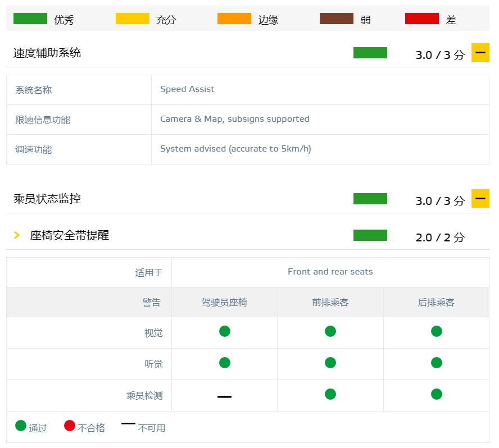Click green dot for rear passenger 视觉 warning
The width and height of the screenshot is (499, 448).
pyautogui.click(x=437, y=331)
